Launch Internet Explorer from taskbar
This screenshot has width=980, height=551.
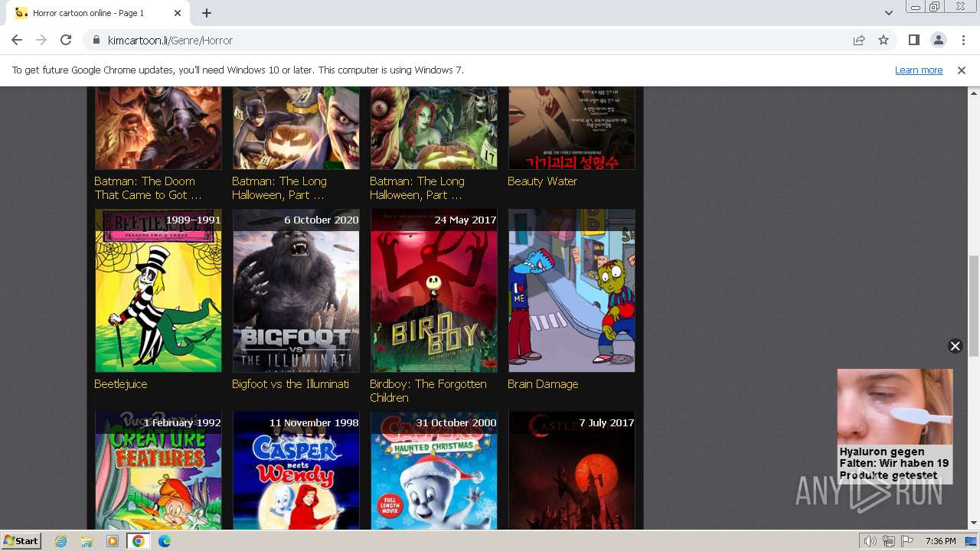tap(61, 541)
